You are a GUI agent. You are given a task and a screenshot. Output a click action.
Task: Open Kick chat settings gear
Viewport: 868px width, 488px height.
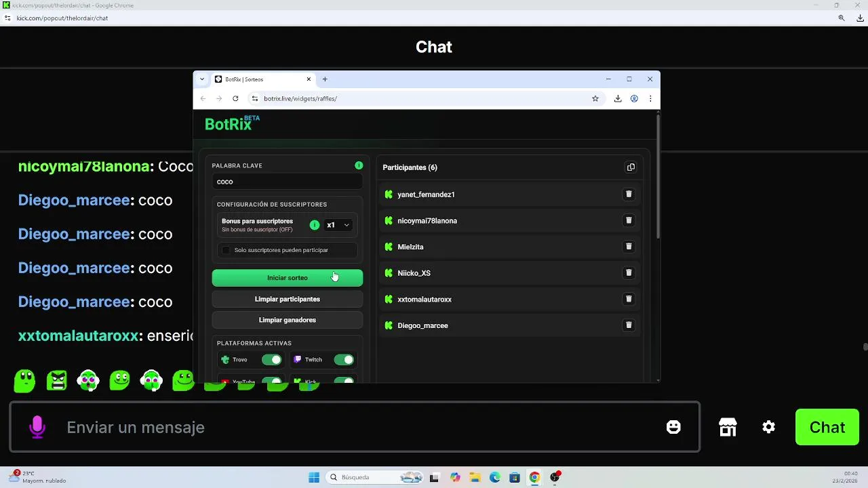click(x=768, y=427)
